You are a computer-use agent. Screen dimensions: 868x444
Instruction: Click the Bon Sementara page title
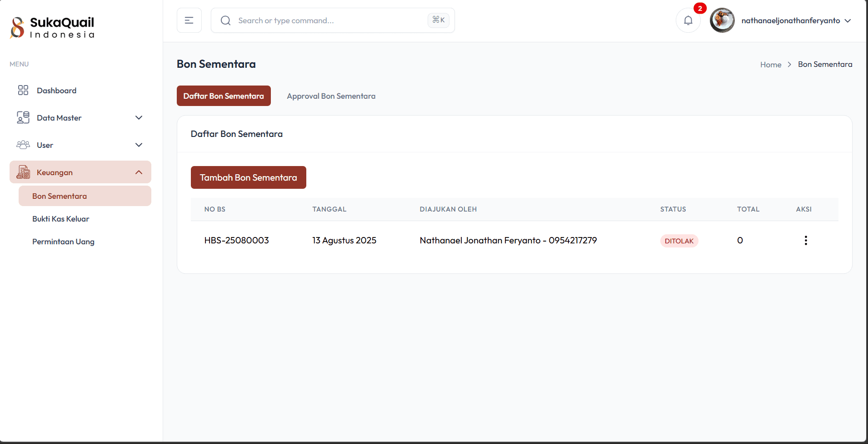[x=216, y=64]
